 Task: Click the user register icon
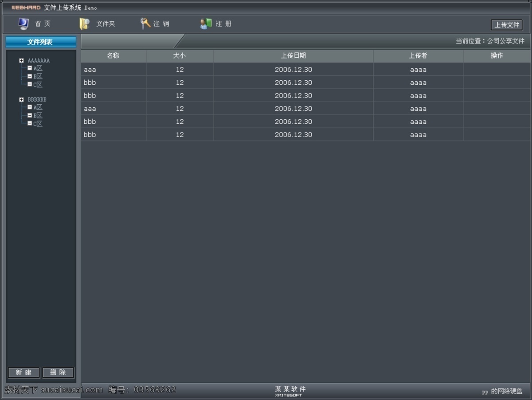pyautogui.click(x=206, y=24)
